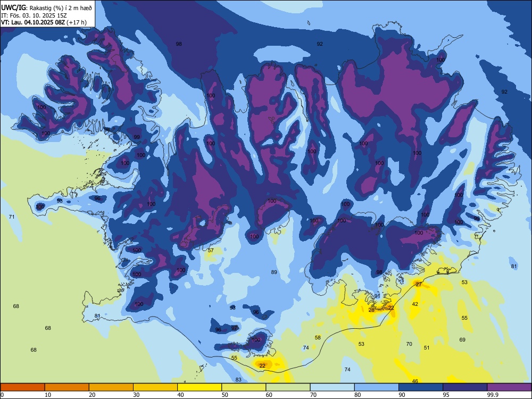Click the 57 humidity value on the map
This screenshot has width=532, height=399.
[x=211, y=251]
